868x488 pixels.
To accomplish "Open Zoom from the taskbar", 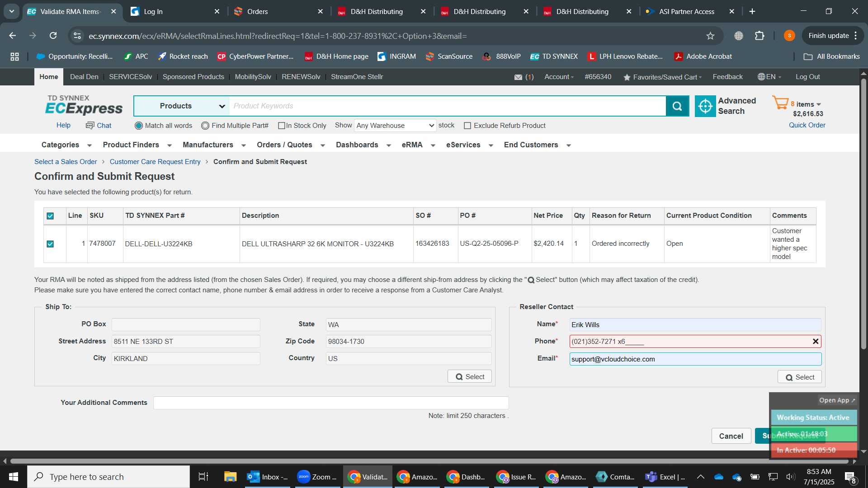I will [317, 477].
